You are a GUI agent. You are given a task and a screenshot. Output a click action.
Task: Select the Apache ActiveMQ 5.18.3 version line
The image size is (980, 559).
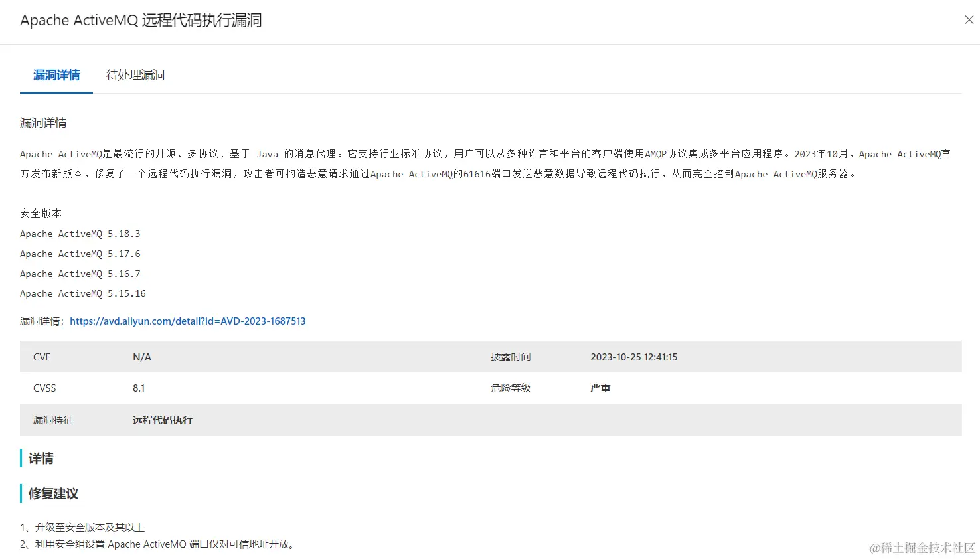click(80, 233)
